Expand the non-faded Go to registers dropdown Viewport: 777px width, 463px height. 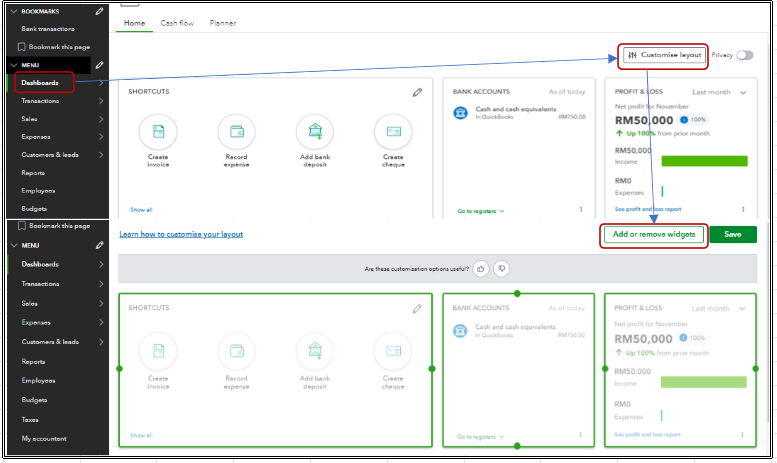481,211
